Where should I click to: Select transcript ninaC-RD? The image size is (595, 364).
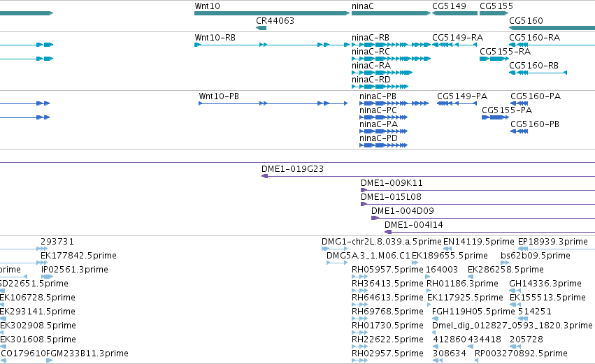[x=380, y=87]
